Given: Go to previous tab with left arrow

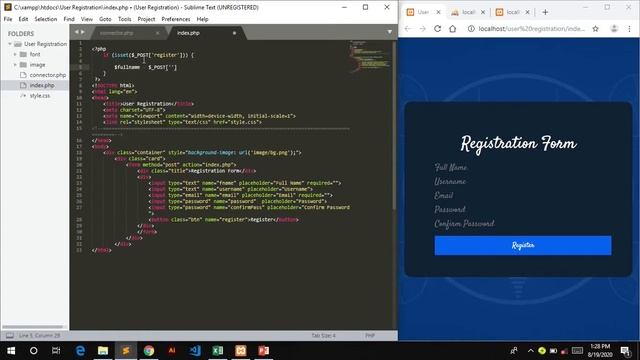Looking at the screenshot, I should [76, 32].
